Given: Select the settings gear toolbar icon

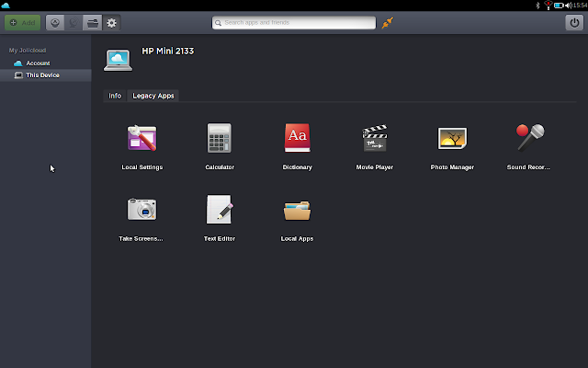Looking at the screenshot, I should 111,23.
